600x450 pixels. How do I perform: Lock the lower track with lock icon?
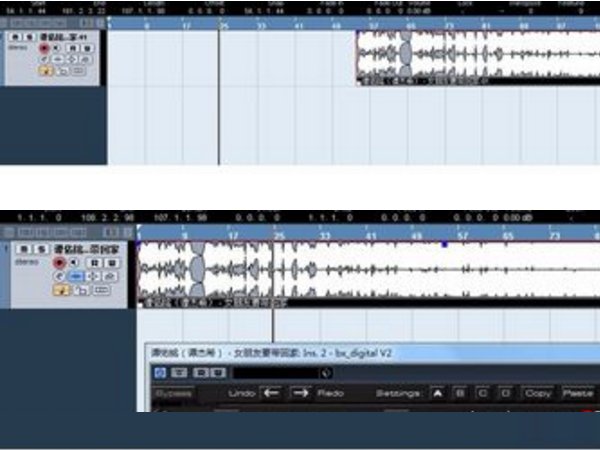[x=81, y=291]
